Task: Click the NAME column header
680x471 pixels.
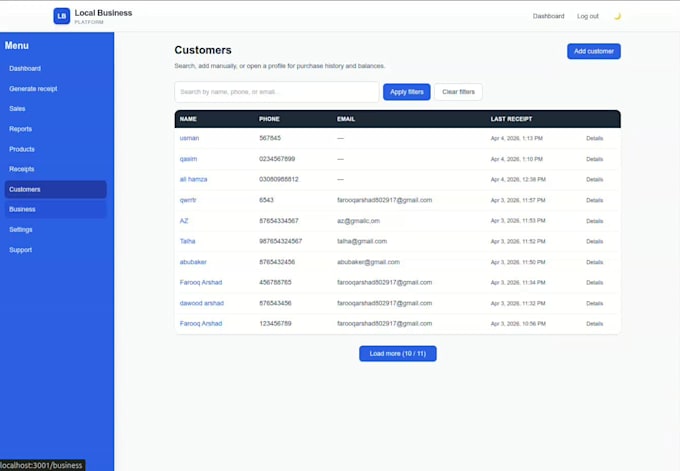Action: coord(188,119)
